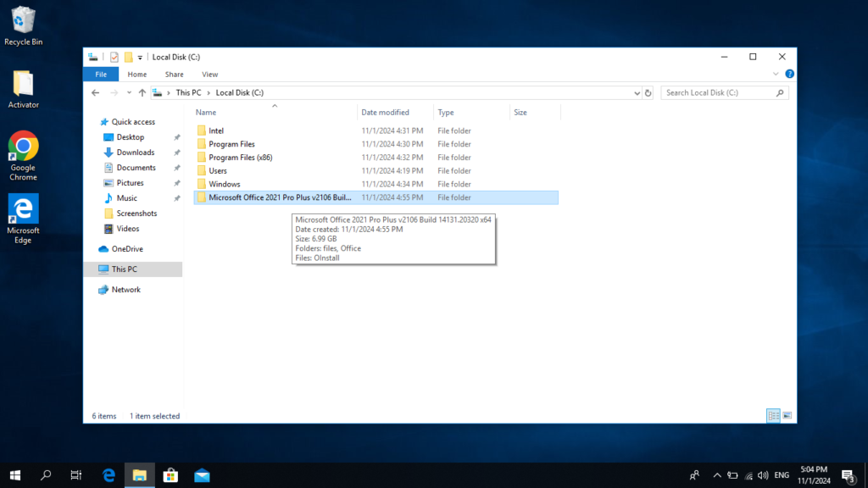The image size is (868, 488).
Task: Open the Windows Start menu
Action: [15, 475]
